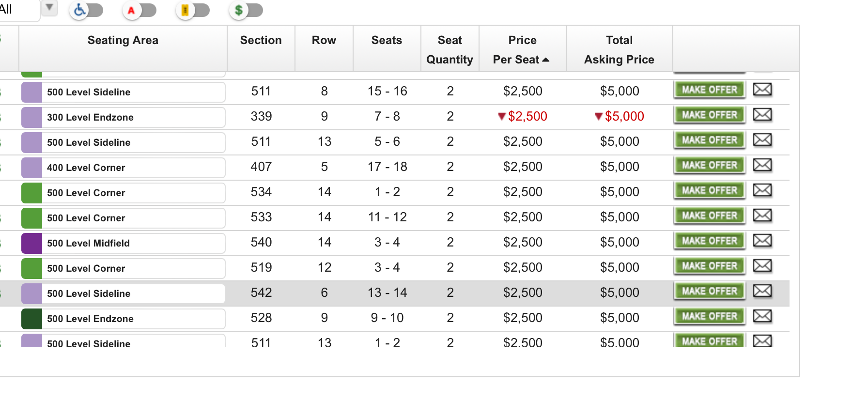This screenshot has height=401, width=868.
Task: Email seller for section 540 listing
Action: 762,241
